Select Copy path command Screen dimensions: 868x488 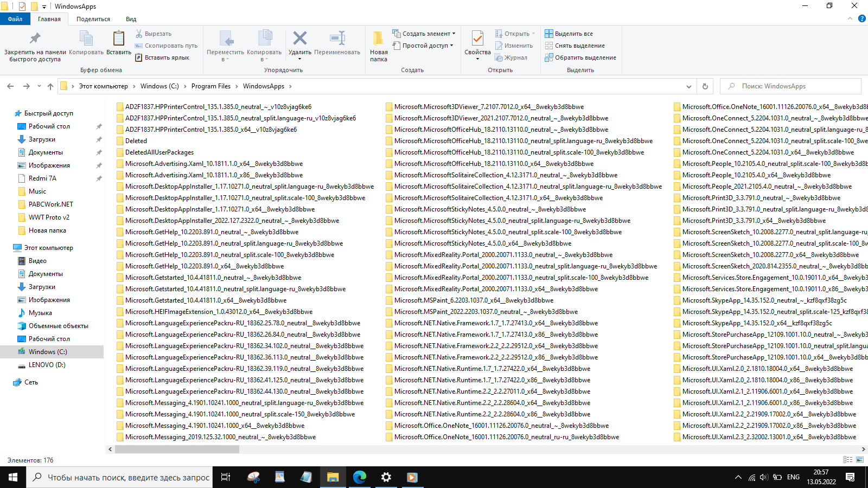(x=166, y=46)
